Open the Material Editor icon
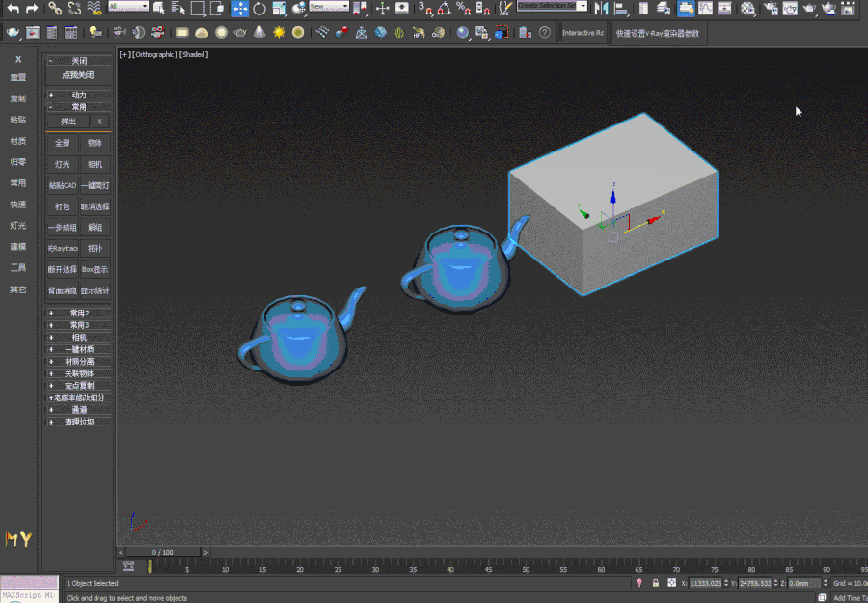Viewport: 868px width, 603px height. point(747,8)
